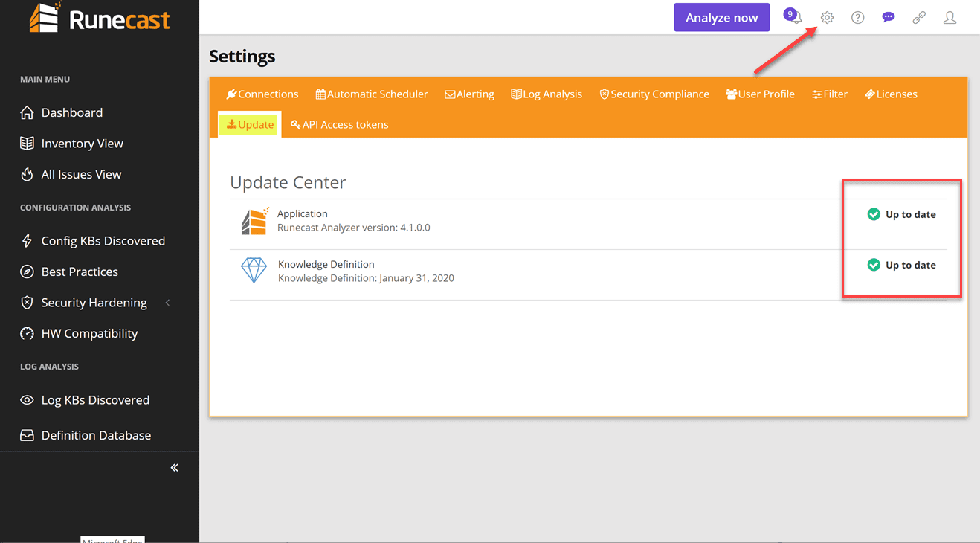Screen dimensions: 980x543
Task: Click the HW Compatibility gauge icon
Action: pos(27,333)
